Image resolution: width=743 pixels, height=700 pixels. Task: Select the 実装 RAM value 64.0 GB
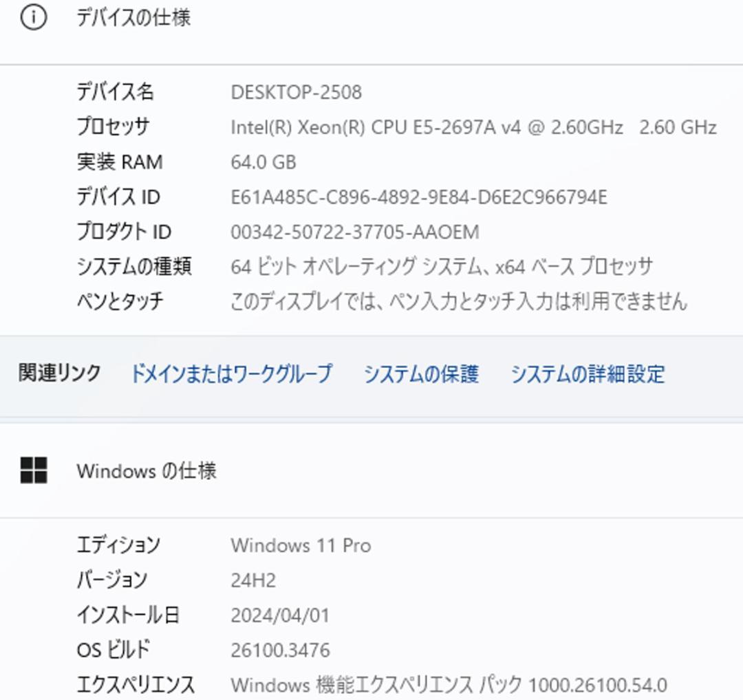pos(264,162)
